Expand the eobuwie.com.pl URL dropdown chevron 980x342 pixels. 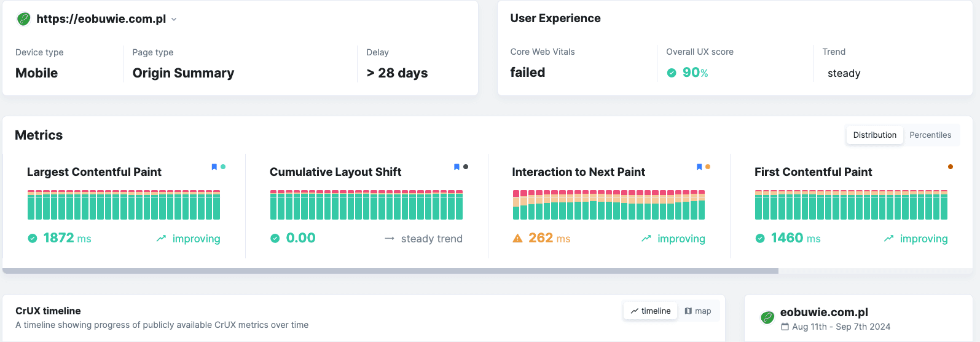pyautogui.click(x=174, y=20)
